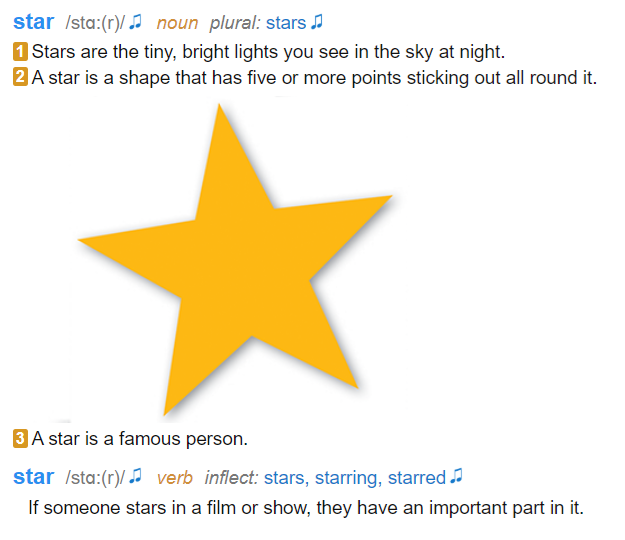Open the inflection link starring
This screenshot has height=540, width=625.
point(348,478)
